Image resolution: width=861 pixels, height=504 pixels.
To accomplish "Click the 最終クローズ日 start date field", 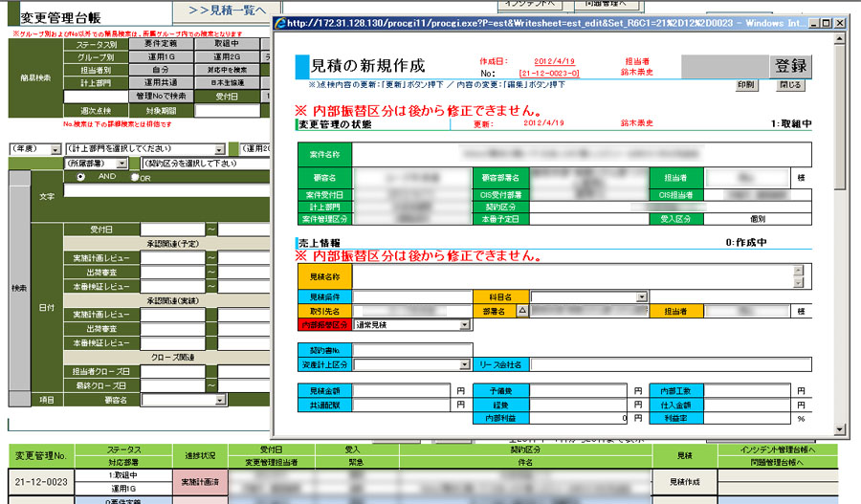I will coord(172,386).
